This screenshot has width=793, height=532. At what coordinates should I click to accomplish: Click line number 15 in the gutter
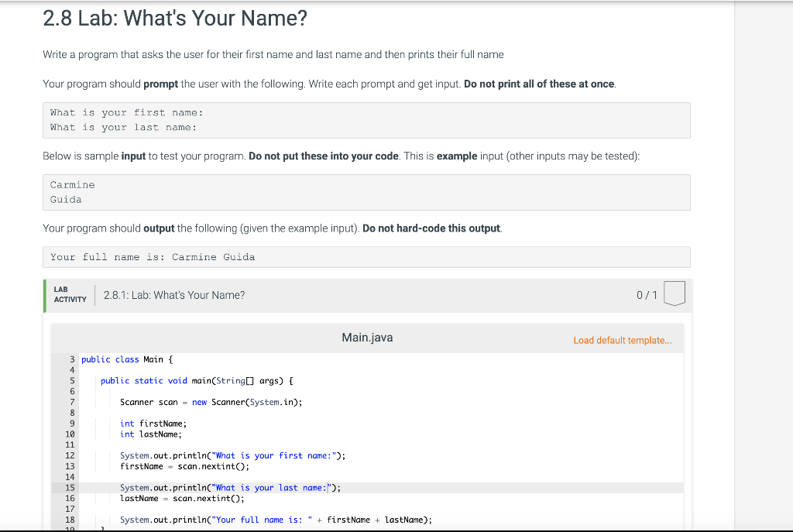pyautogui.click(x=70, y=488)
